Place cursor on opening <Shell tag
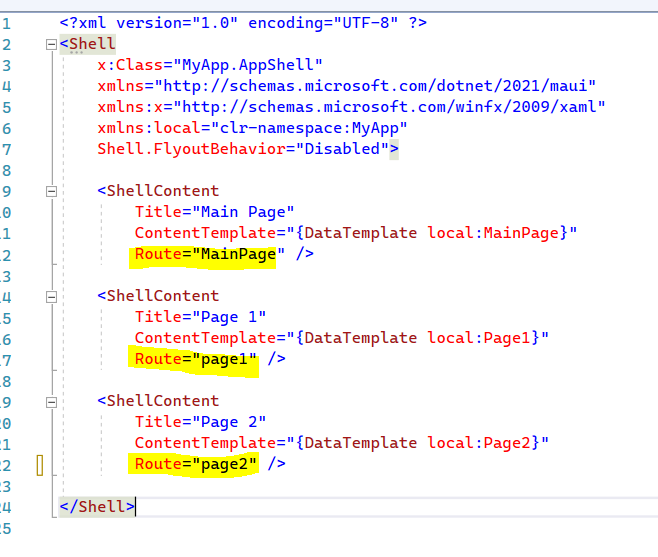Screen dimensions: 658x557 (x=87, y=44)
